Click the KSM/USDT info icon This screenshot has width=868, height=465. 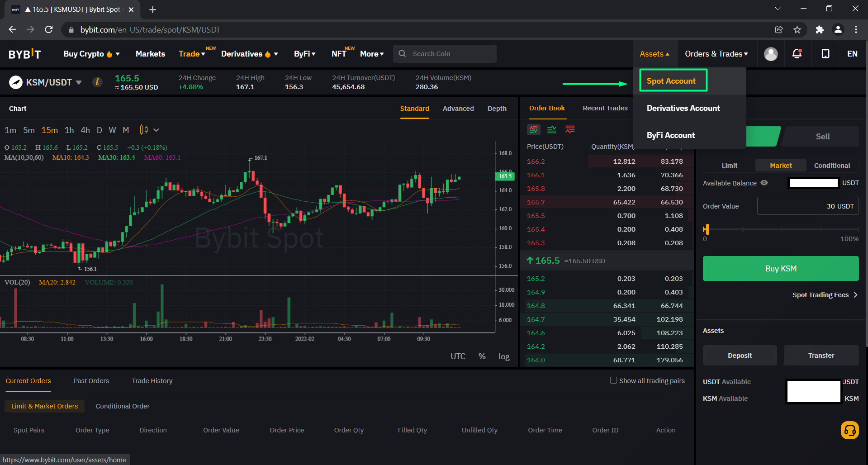[x=97, y=82]
